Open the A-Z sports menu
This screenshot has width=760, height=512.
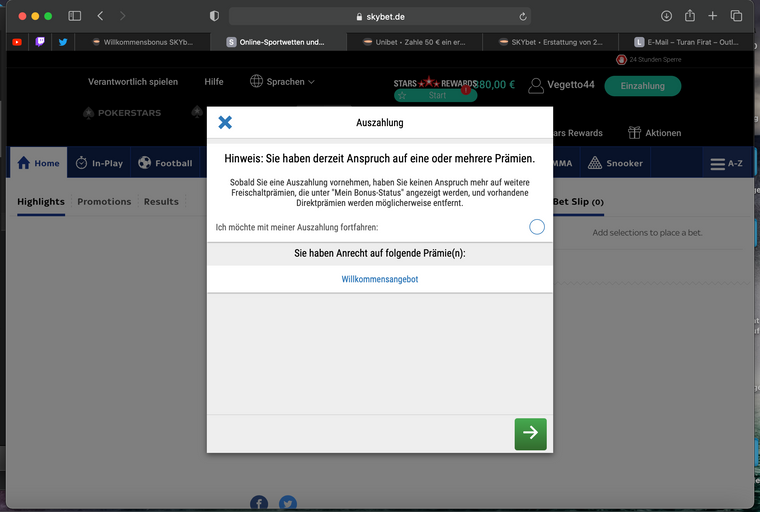(727, 163)
